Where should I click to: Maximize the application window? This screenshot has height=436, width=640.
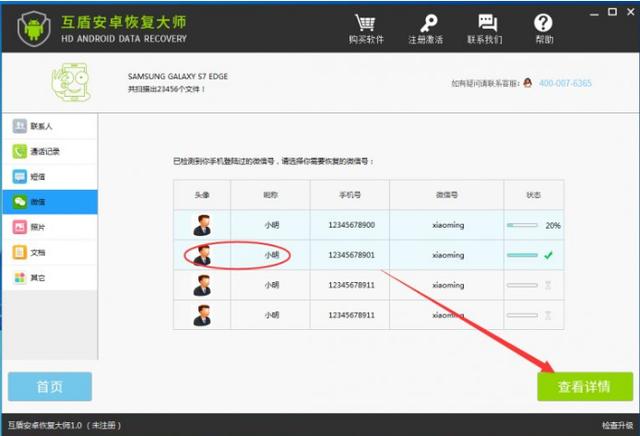[x=612, y=12]
